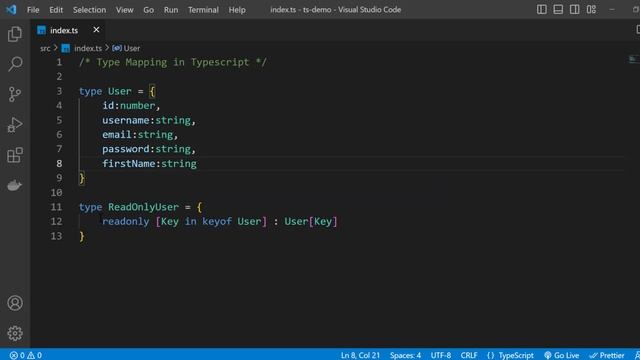Click Ln 8, Col 21 status item
This screenshot has width=640, height=360.
[360, 355]
